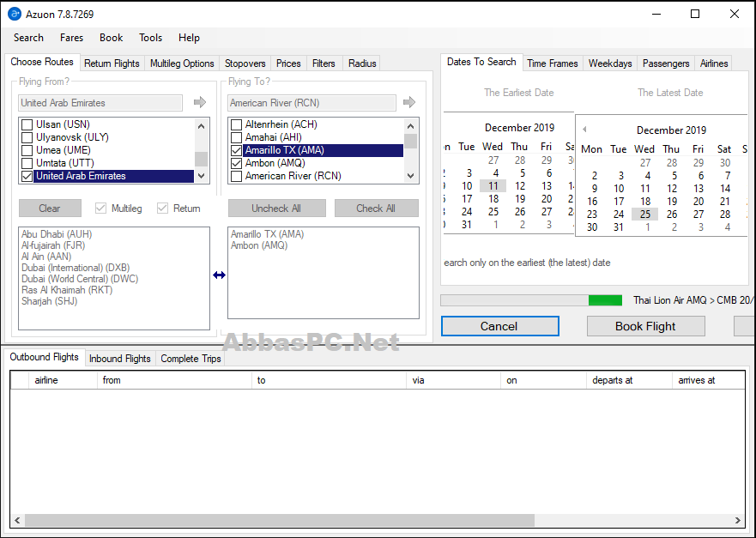Screen dimensions: 756x538
Task: Switch to Time Frames tab
Action: [x=553, y=63]
